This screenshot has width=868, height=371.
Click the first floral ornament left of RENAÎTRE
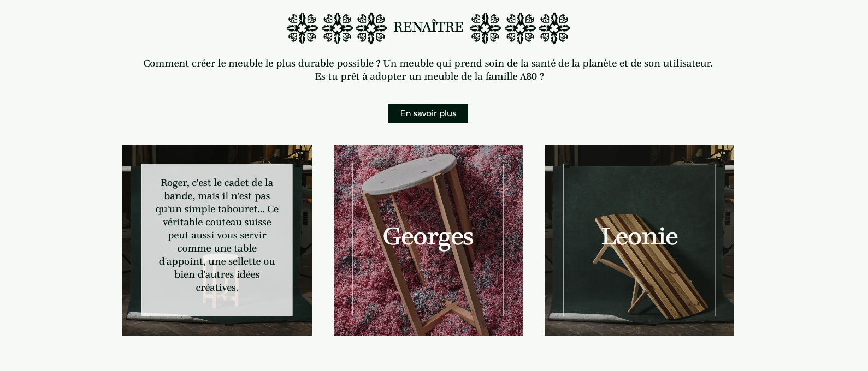pos(302,28)
